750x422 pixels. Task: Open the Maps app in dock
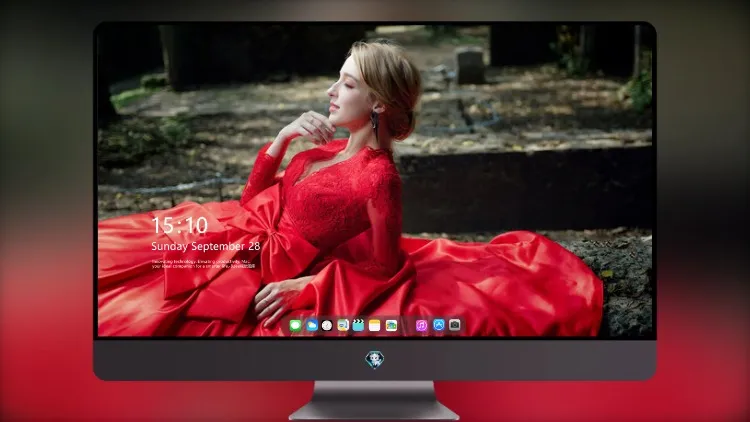(343, 326)
